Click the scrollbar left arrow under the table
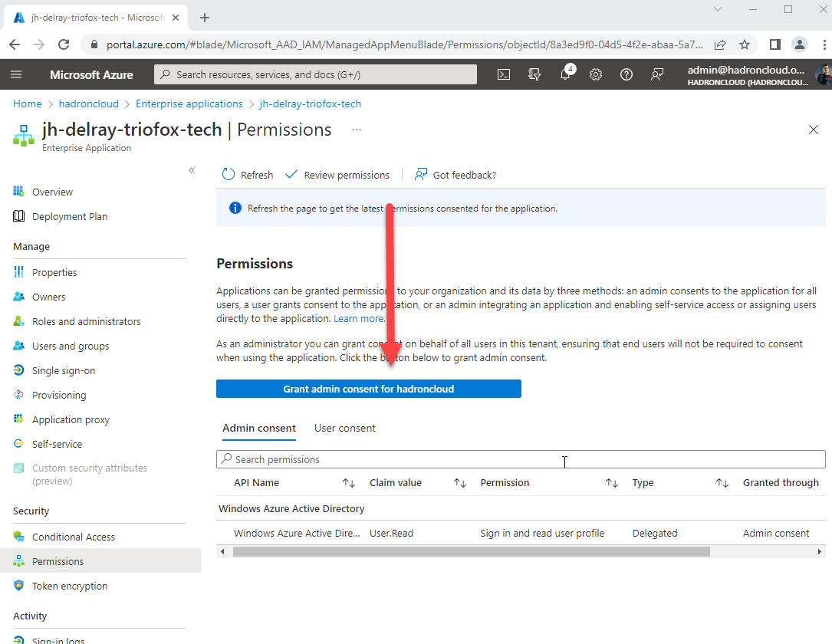Image resolution: width=832 pixels, height=644 pixels. coord(222,552)
